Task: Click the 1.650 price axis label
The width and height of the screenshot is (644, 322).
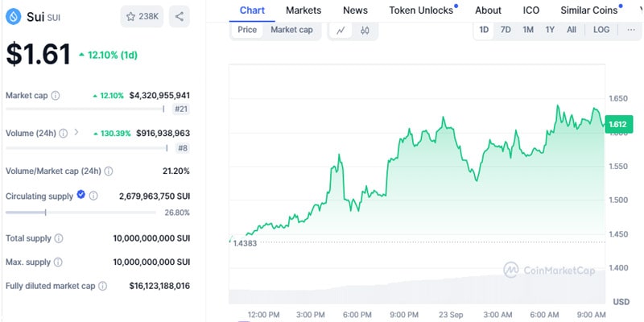Action: pos(618,98)
